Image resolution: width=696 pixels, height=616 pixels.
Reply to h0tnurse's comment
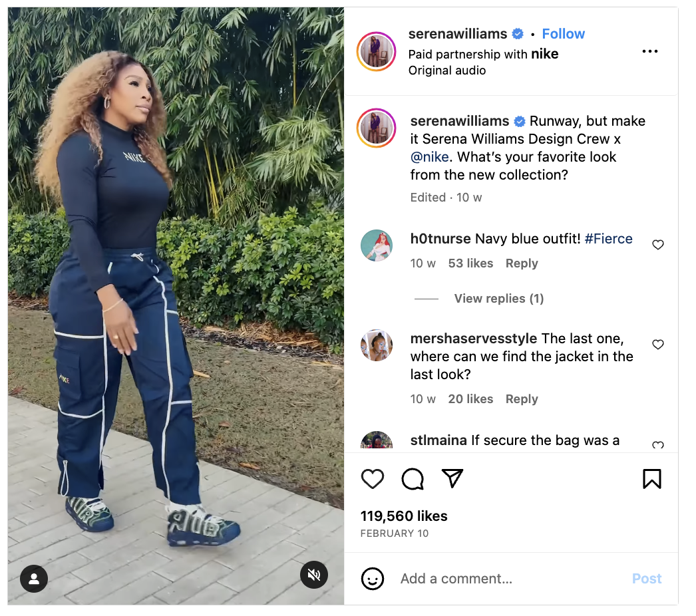(x=522, y=263)
